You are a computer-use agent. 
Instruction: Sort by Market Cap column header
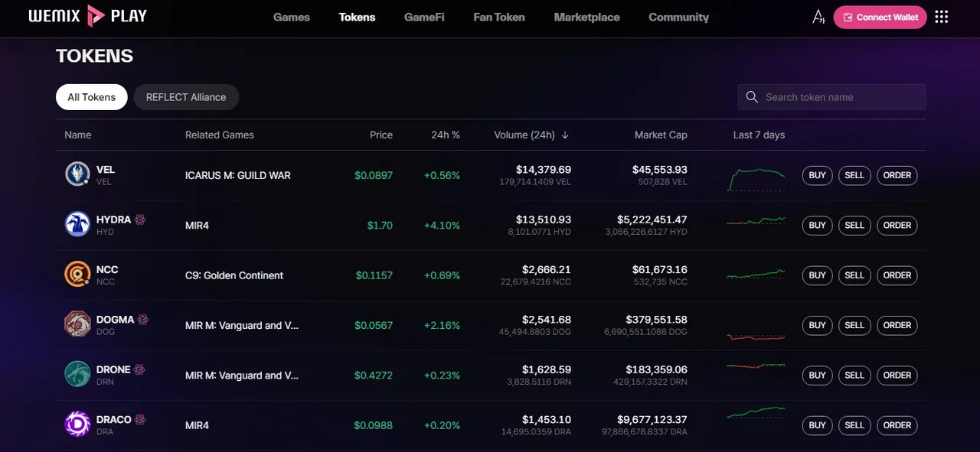point(661,135)
